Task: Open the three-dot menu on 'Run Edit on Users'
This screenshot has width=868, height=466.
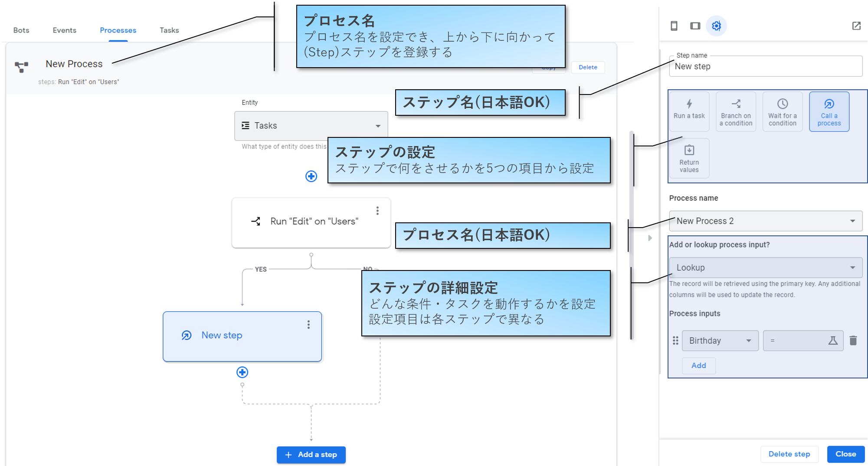Action: pyautogui.click(x=377, y=211)
